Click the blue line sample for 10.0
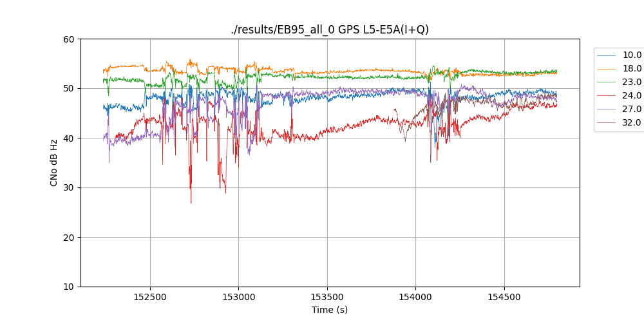Screen dimensions: 644x322 click(606, 55)
